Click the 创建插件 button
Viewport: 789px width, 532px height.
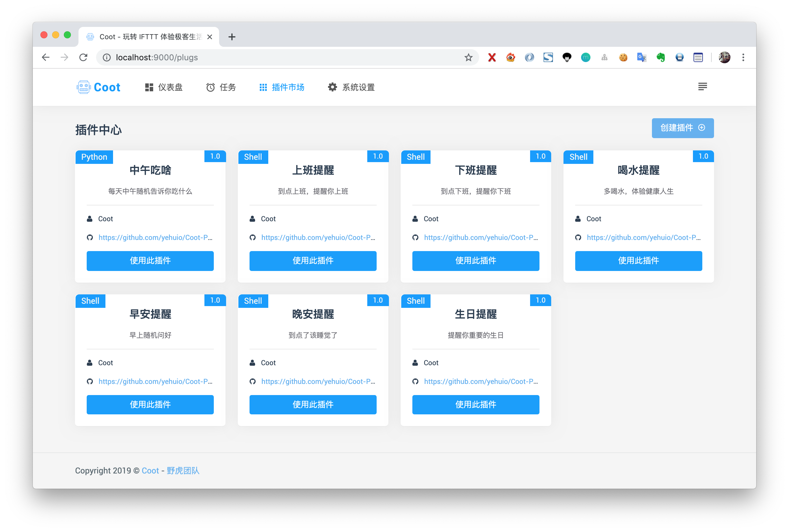point(682,128)
